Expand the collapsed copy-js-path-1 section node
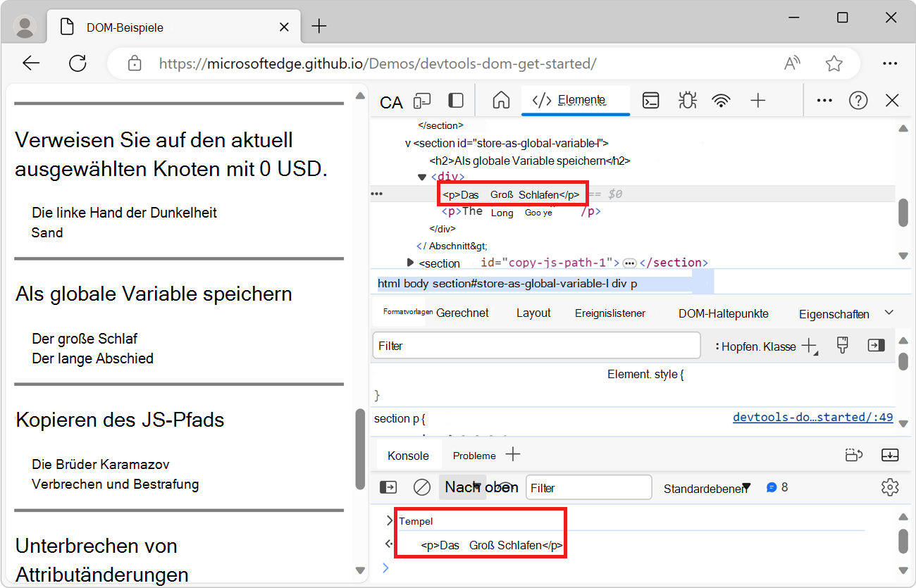Viewport: 916px width, 588px height. (411, 263)
